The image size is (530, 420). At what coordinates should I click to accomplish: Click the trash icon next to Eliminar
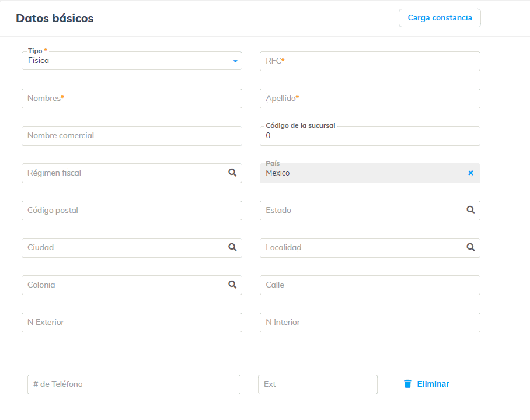click(x=407, y=384)
